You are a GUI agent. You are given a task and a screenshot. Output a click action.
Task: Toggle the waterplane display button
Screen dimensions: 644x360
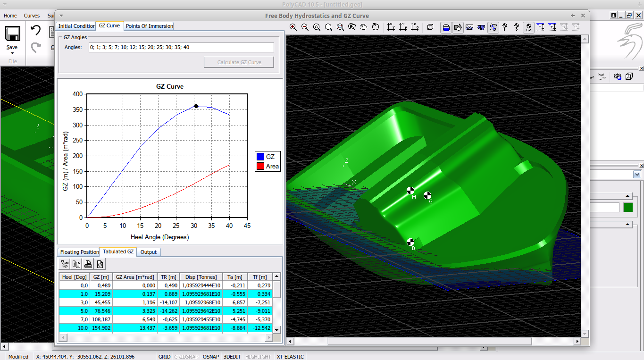point(446,27)
